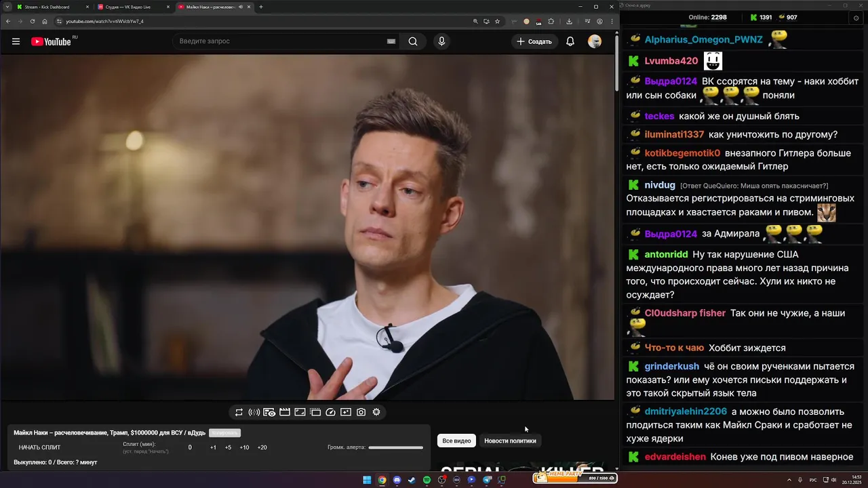
Task: Open Telegram from the taskbar
Action: [x=487, y=480]
